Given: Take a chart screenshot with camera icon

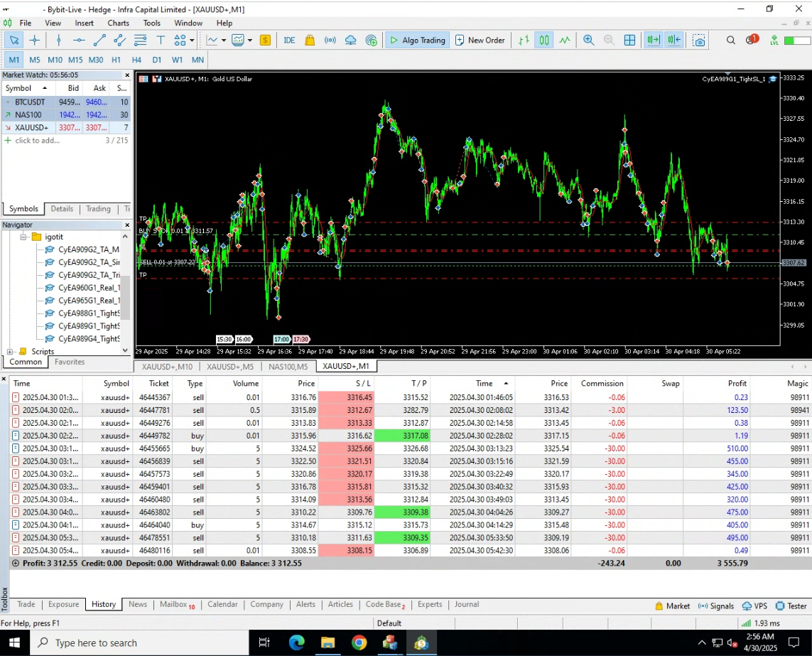Looking at the screenshot, I should pyautogui.click(x=699, y=41).
